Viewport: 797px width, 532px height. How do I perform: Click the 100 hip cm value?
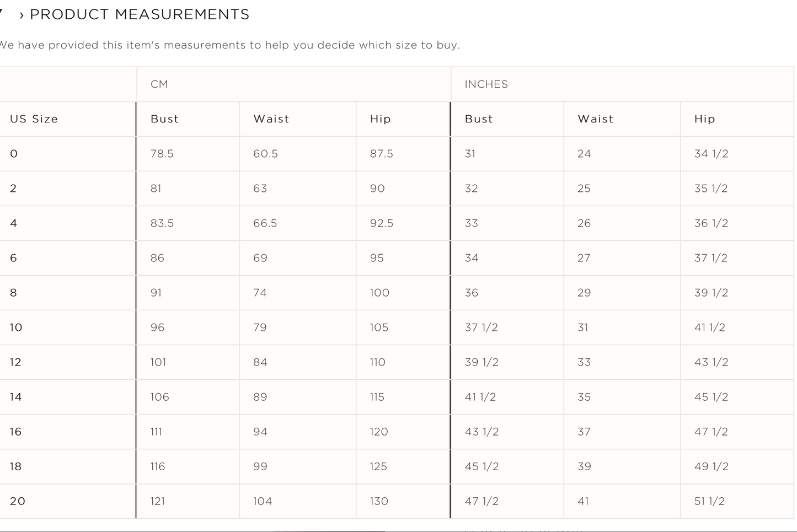coord(379,293)
